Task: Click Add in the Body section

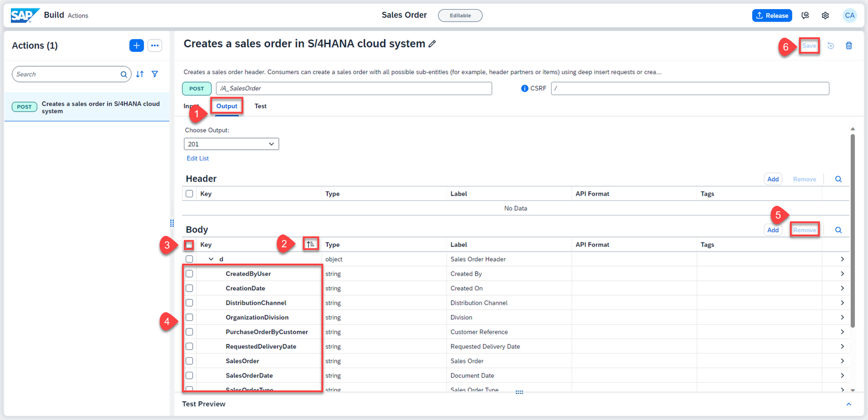Action: (773, 230)
